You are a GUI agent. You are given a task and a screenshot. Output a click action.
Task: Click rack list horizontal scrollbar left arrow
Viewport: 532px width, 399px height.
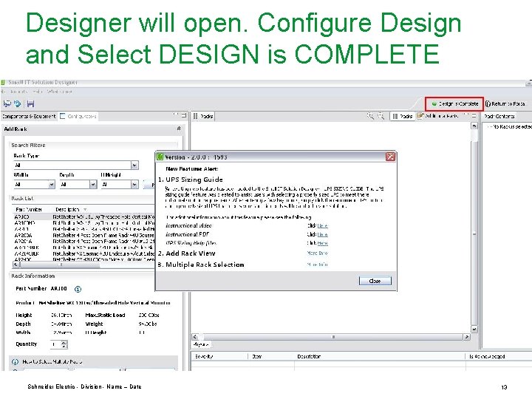tap(16, 264)
